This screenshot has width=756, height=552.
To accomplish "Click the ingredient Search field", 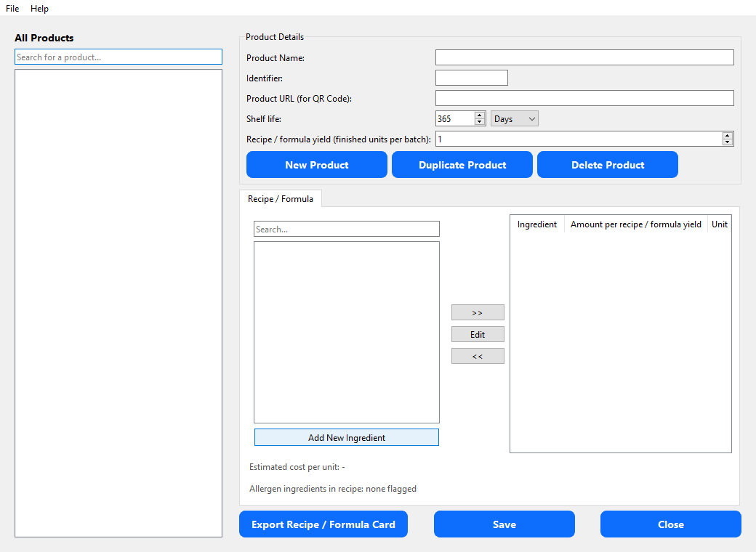I will coord(347,229).
